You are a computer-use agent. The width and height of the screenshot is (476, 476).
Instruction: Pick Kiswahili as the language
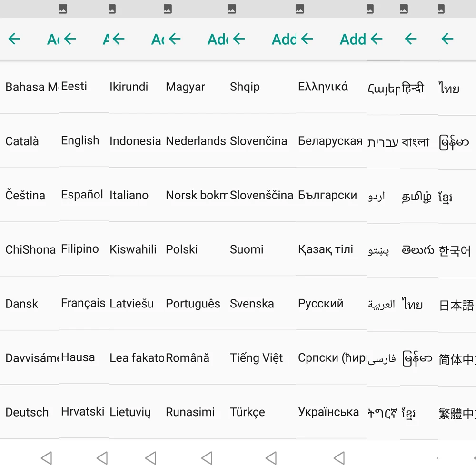point(133,249)
